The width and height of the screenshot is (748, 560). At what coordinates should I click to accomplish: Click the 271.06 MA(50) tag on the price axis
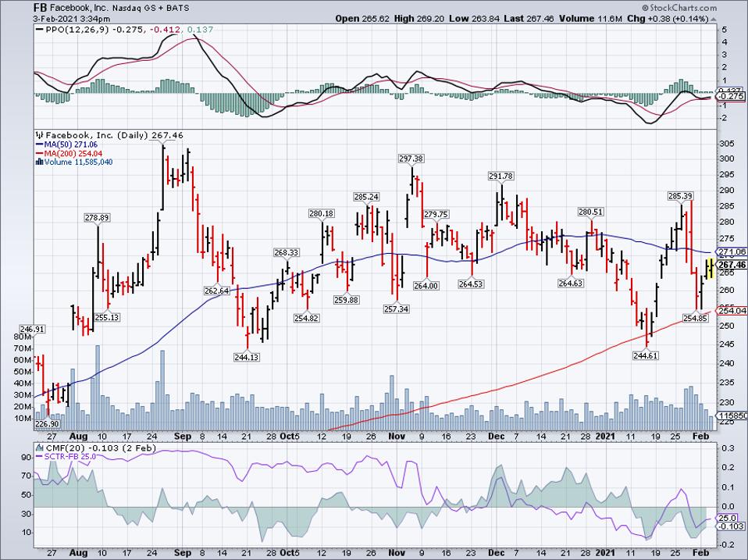pyautogui.click(x=731, y=251)
